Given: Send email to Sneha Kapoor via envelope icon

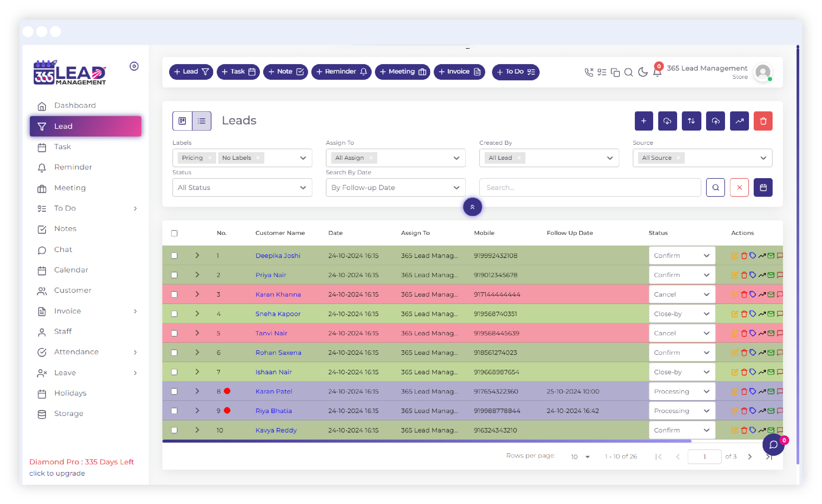Looking at the screenshot, I should [x=771, y=314].
